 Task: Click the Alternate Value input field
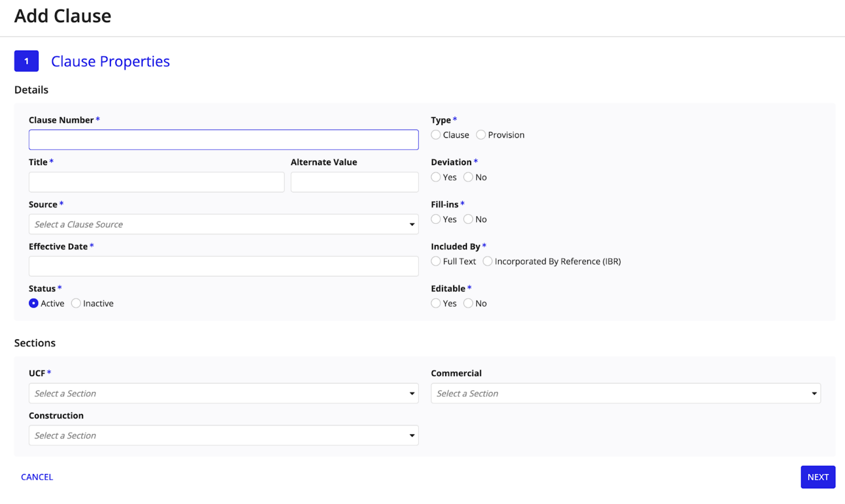point(355,182)
